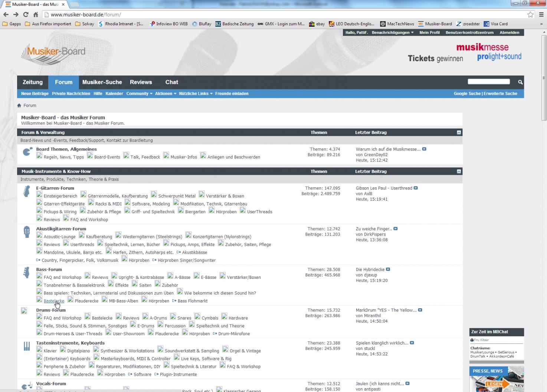The image size is (547, 392).
Task: Open the Badische Zeitung bookmark
Action: coord(234,24)
